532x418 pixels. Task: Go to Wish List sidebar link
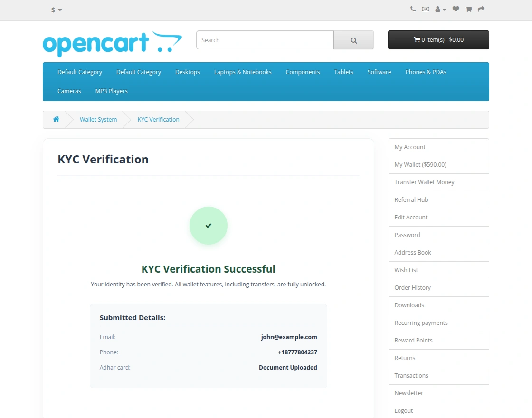coord(439,270)
